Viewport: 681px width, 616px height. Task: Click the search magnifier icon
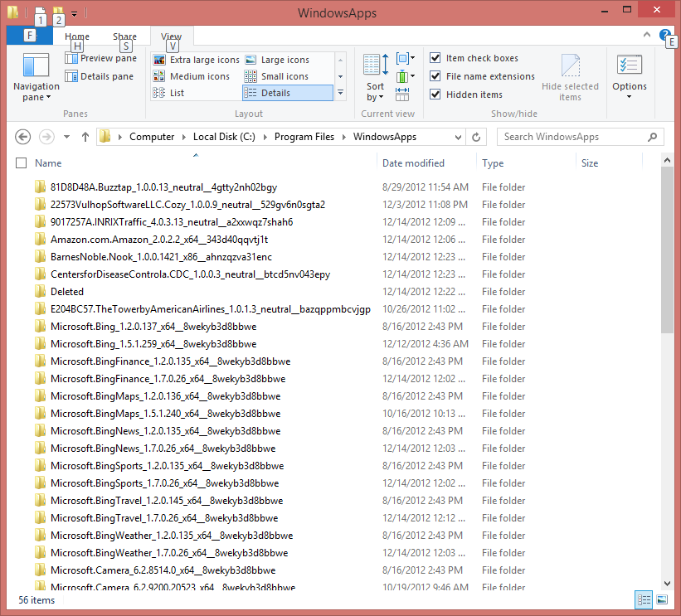click(x=652, y=137)
